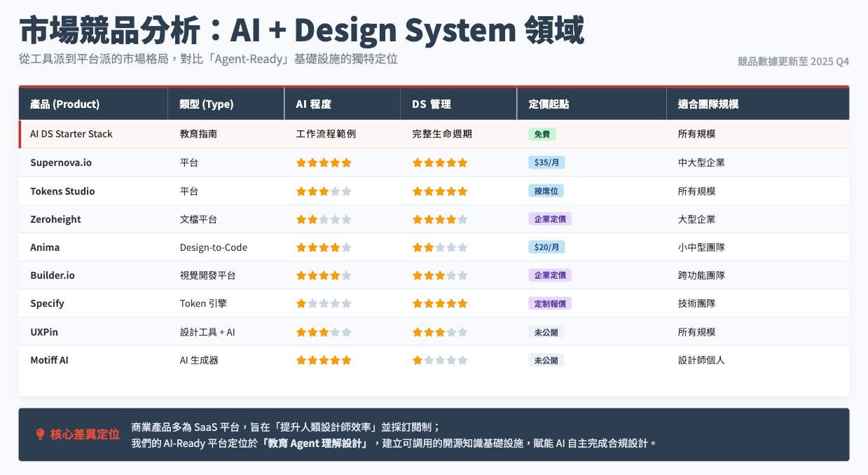Click Specify's DS 管理 star rating
Image resolution: width=868 pixels, height=475 pixels.
click(440, 303)
